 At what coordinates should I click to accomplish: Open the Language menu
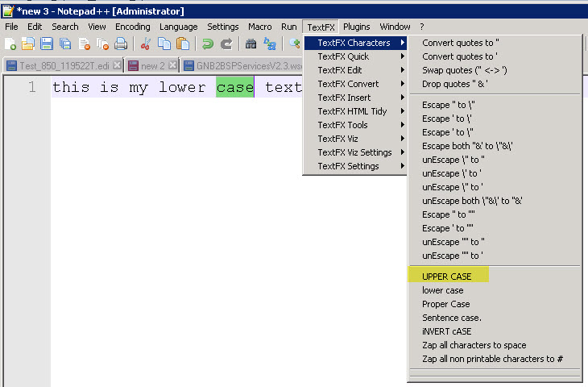[x=179, y=27]
